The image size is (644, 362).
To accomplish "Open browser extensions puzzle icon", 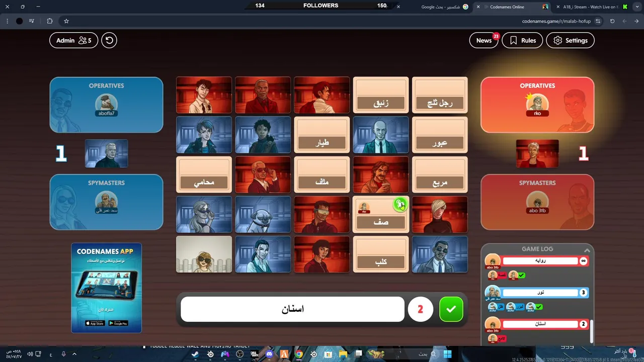I will [x=49, y=21].
